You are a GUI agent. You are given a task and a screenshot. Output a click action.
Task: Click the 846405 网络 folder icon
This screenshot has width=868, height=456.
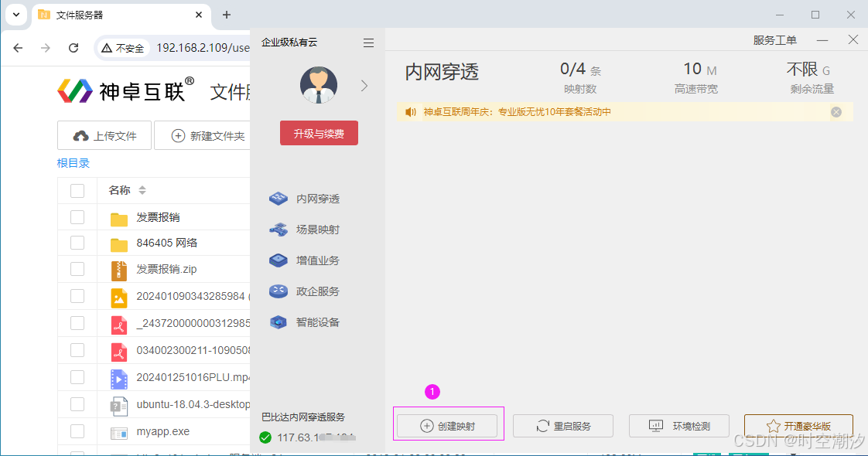point(119,244)
